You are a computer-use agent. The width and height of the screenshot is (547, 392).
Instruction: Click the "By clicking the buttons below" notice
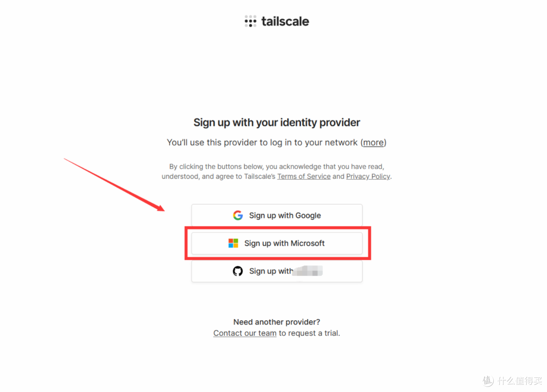point(277,172)
